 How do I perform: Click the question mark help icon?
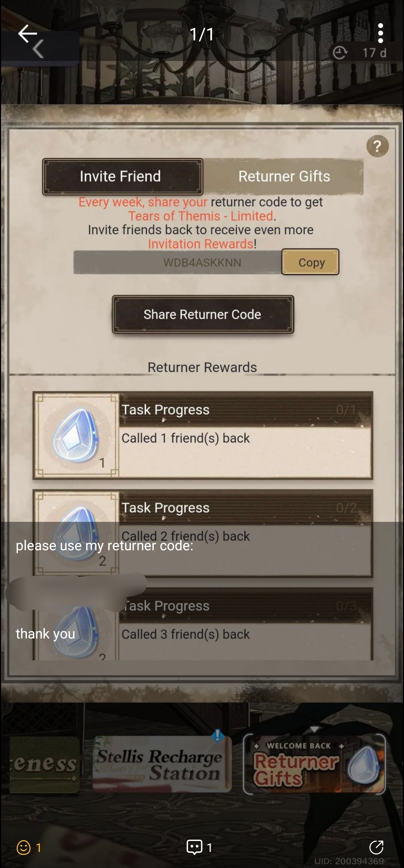[x=377, y=146]
